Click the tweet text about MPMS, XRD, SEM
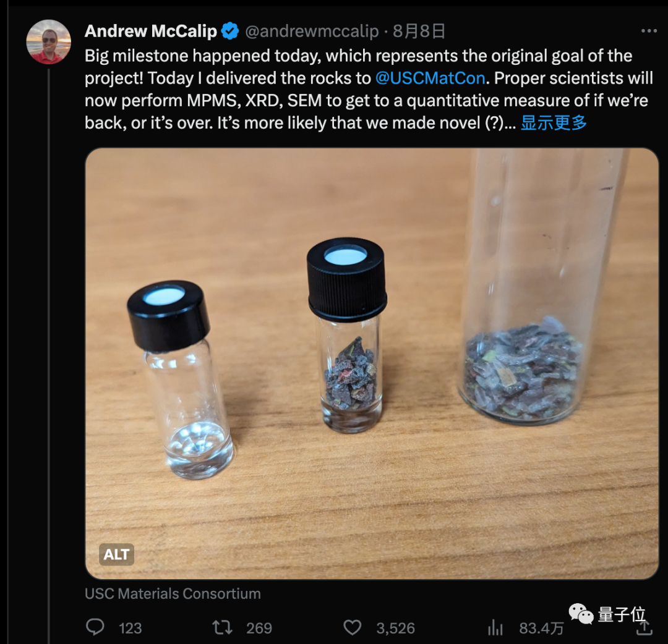668x644 pixels. click(369, 90)
